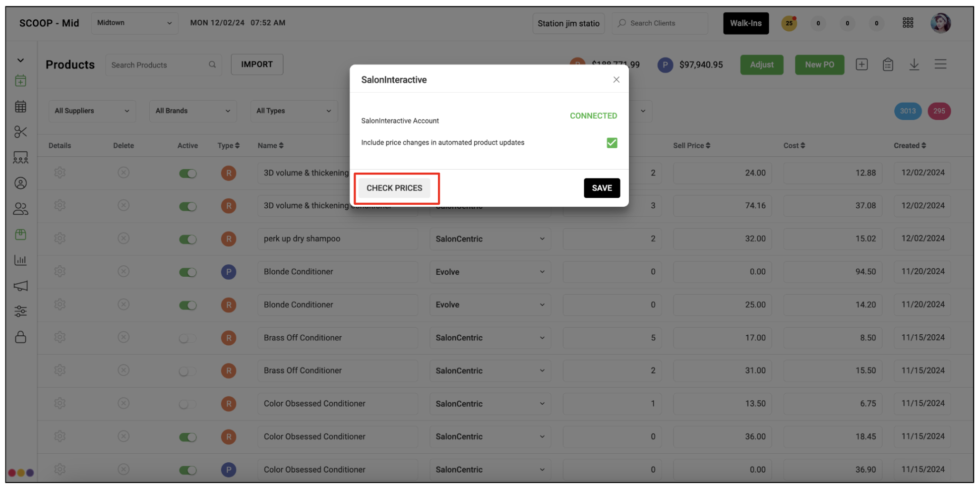Click the CHECK PRICES button
The width and height of the screenshot is (980, 487).
(394, 188)
